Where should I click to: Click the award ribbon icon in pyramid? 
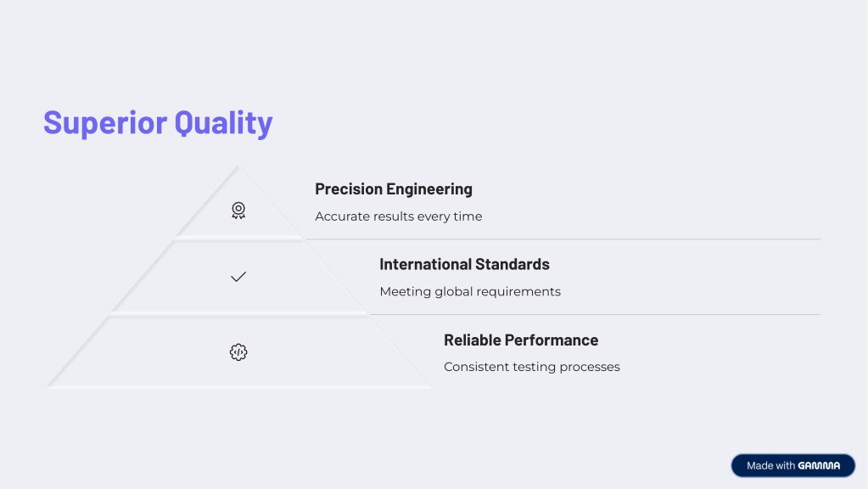coord(238,211)
